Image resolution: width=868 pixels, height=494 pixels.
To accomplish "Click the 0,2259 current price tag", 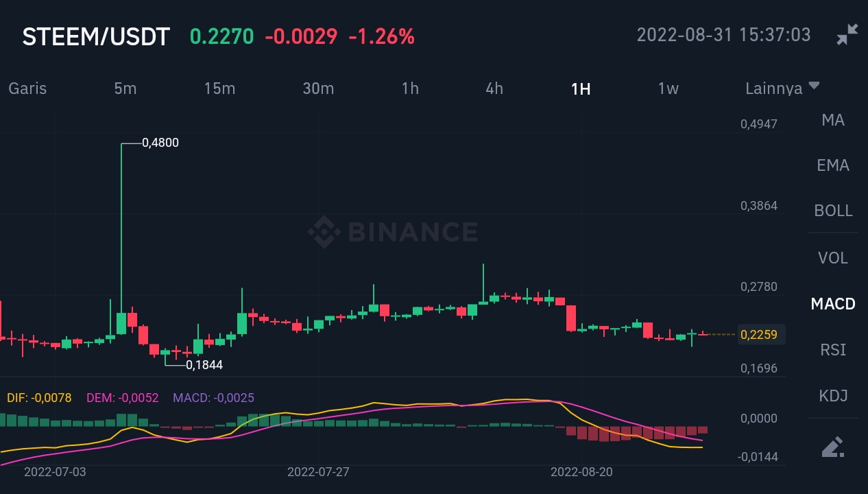I will coord(762,335).
